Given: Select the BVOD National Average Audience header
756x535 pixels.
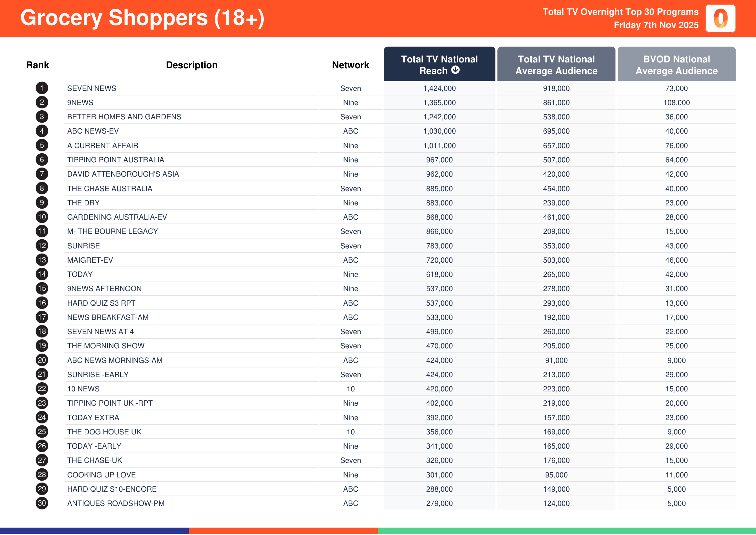Looking at the screenshot, I should point(676,65).
